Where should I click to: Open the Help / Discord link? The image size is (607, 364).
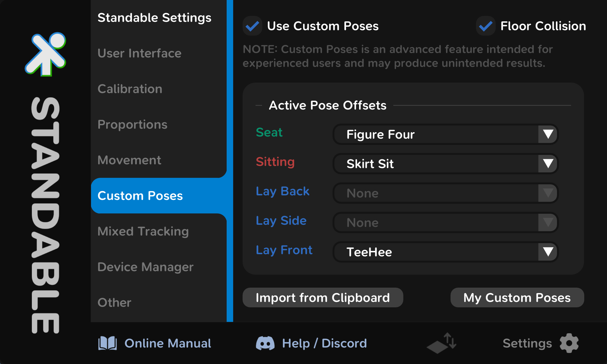324,343
